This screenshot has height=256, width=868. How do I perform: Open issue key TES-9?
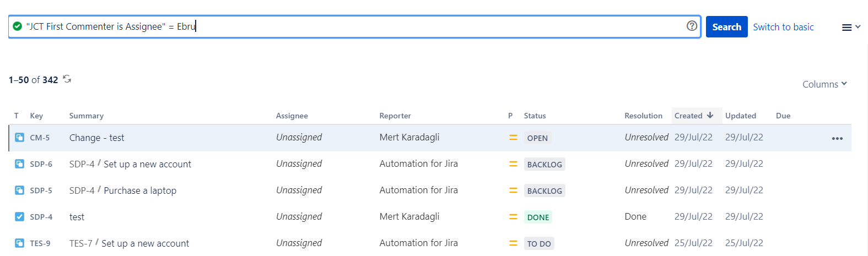tap(40, 243)
